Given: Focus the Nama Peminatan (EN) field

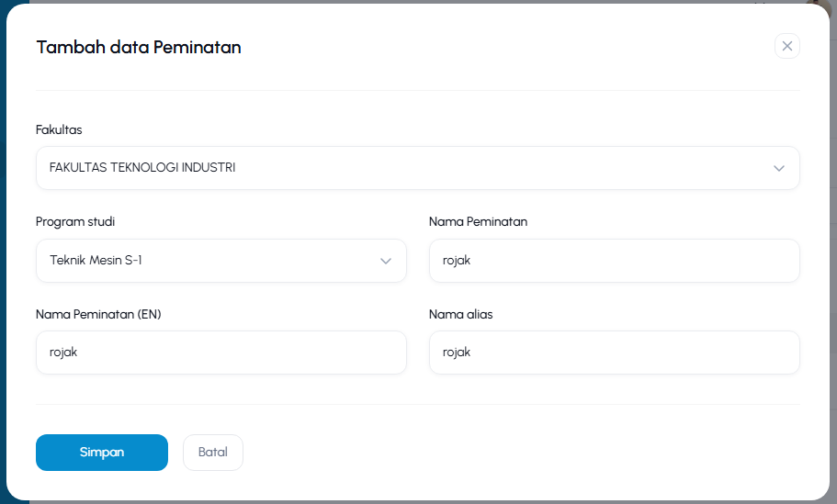Looking at the screenshot, I should pyautogui.click(x=221, y=353).
